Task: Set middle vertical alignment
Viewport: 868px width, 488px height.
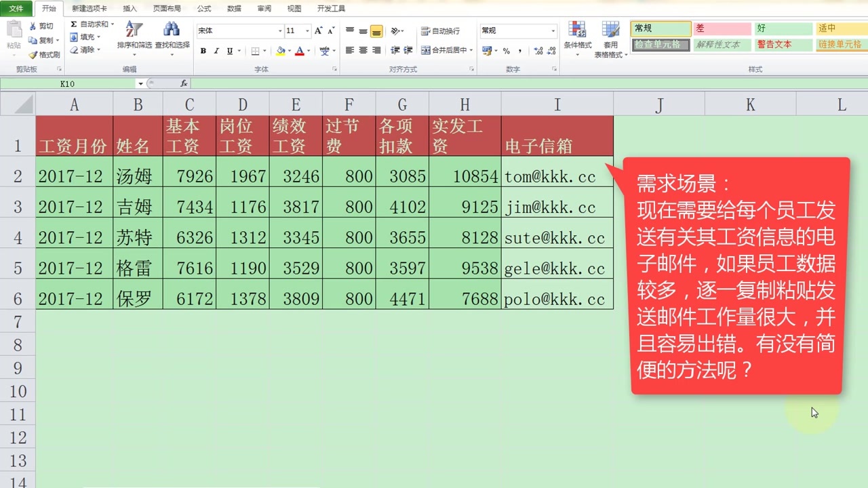Action: pos(363,30)
